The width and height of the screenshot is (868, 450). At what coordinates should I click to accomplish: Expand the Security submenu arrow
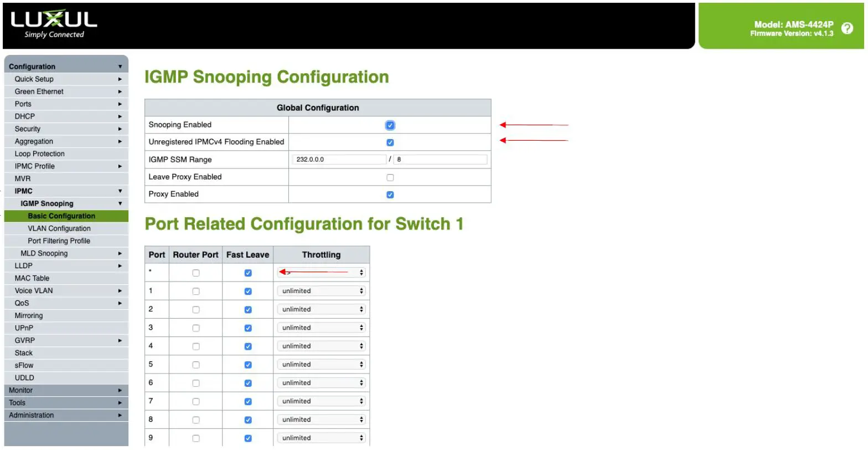point(120,129)
